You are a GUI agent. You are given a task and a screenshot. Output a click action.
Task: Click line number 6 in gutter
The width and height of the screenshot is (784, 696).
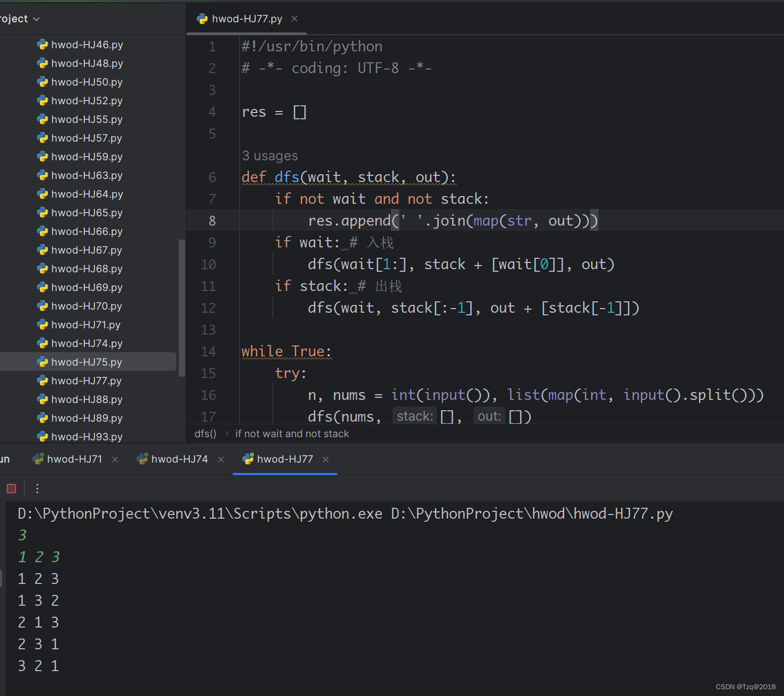pos(212,177)
